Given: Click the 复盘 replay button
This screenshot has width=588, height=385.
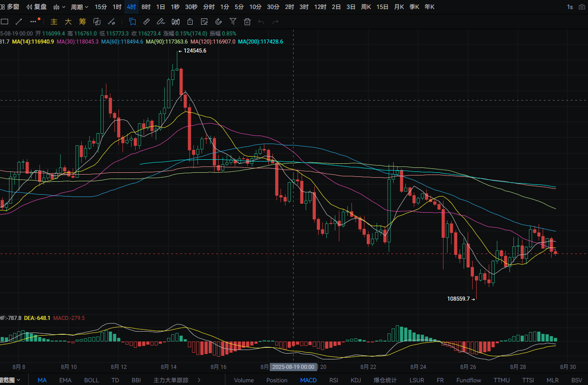Looking at the screenshot, I should coord(36,7).
